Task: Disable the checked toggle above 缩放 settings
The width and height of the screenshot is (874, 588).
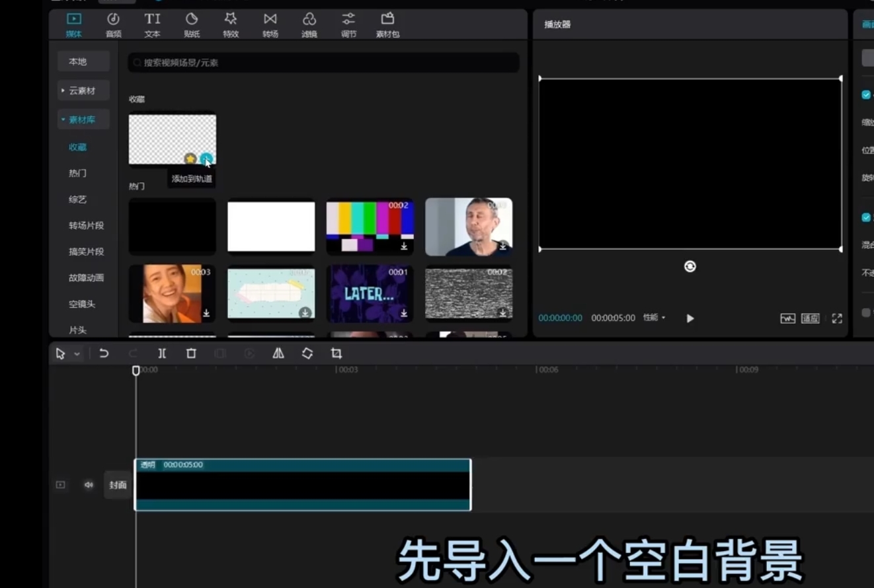Action: point(865,94)
